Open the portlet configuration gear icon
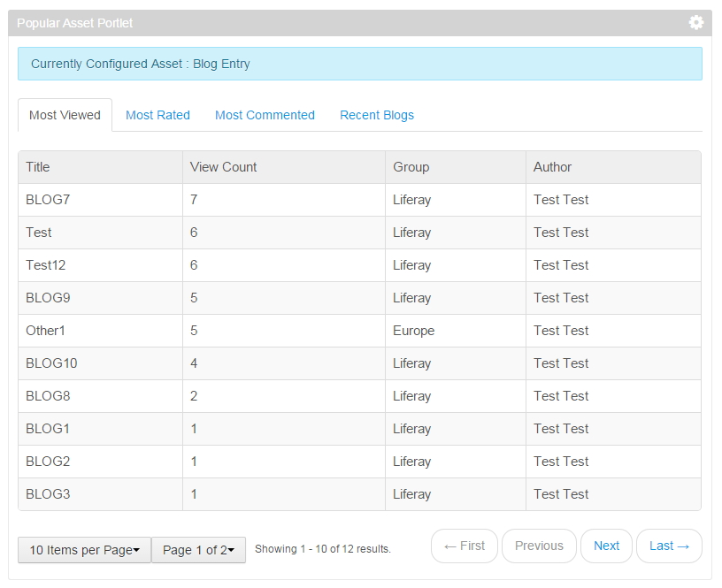Screen dimensions: 722x588 [695, 22]
